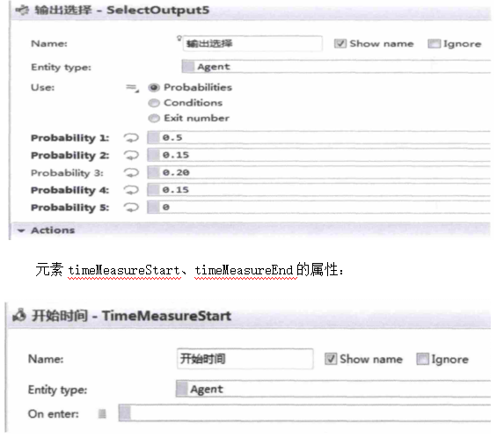The width and height of the screenshot is (504, 438).
Task: Click the On enter code field
Action: point(304,413)
